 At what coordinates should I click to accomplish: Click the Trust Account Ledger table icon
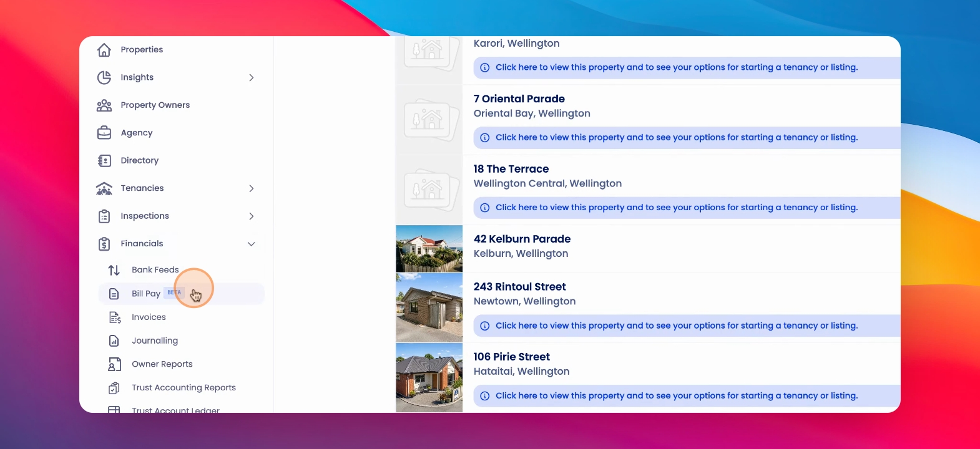coord(114,410)
